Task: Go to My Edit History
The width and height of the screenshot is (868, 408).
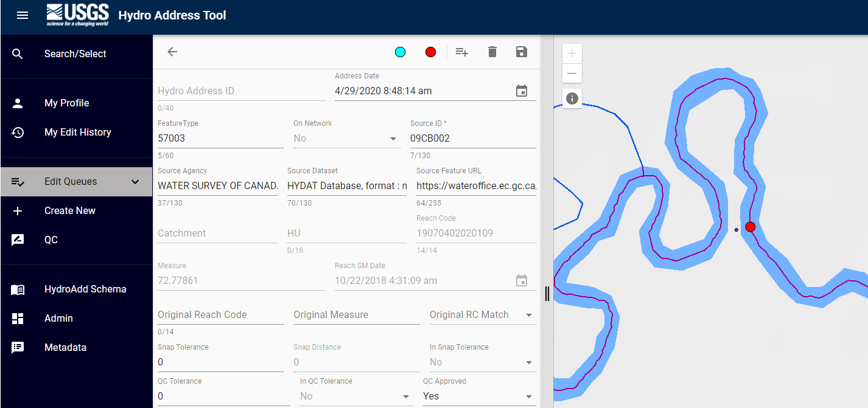Action: pyautogui.click(x=77, y=133)
